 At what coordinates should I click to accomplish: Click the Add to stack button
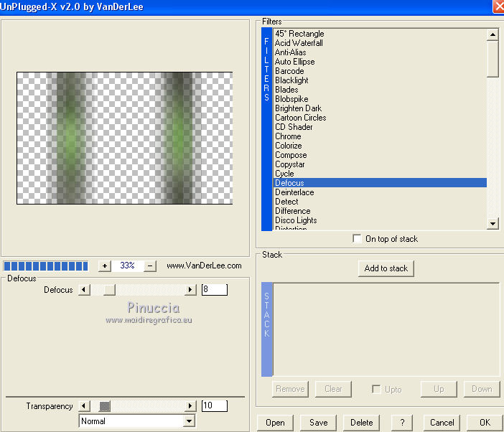[386, 268]
